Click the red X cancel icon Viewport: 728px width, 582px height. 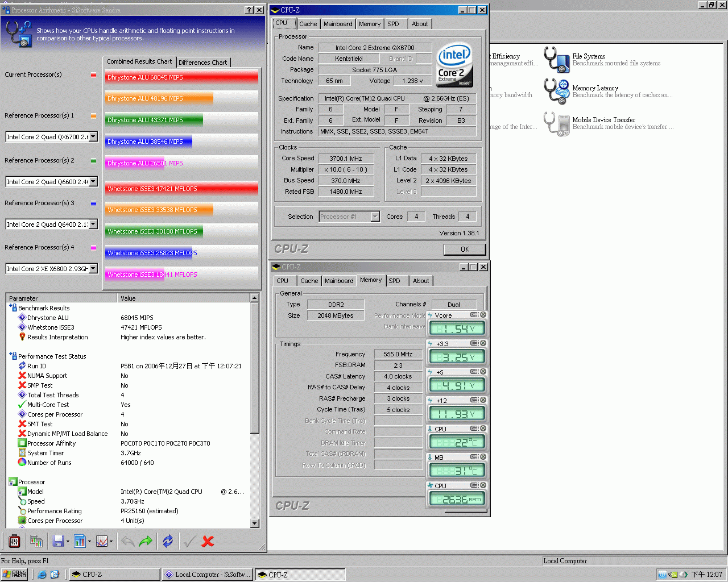pos(208,541)
